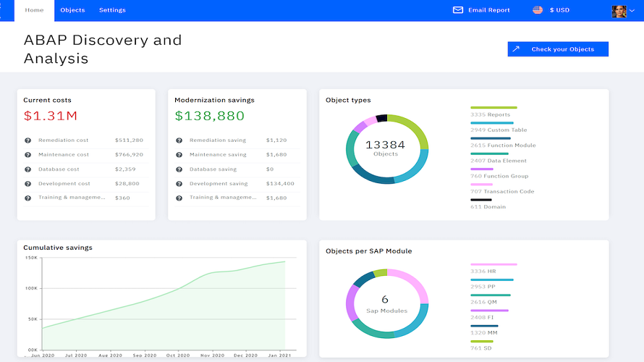Click the $1.31M current costs value
The image size is (644, 362).
click(51, 116)
